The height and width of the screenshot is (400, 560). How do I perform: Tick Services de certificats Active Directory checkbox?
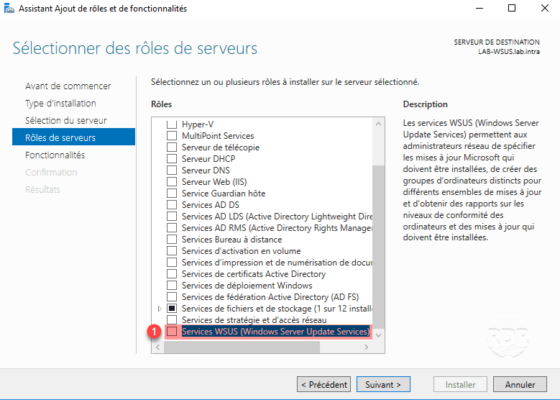(172, 274)
